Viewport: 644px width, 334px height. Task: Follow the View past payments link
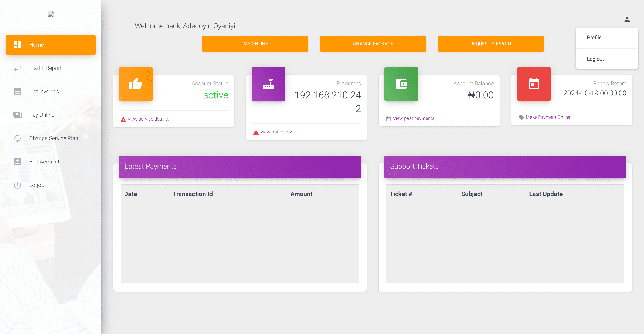[414, 118]
